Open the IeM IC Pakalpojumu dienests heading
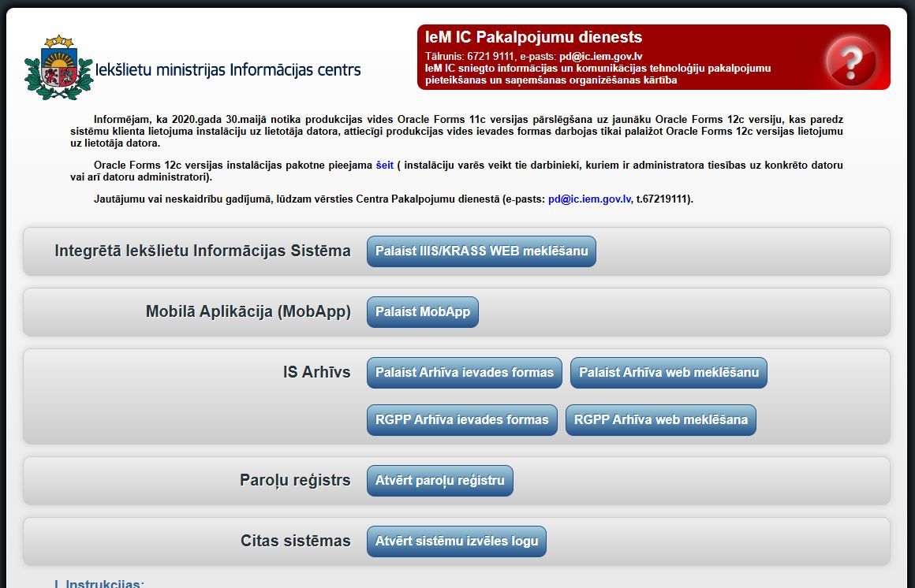The width and height of the screenshot is (915, 588). [533, 37]
